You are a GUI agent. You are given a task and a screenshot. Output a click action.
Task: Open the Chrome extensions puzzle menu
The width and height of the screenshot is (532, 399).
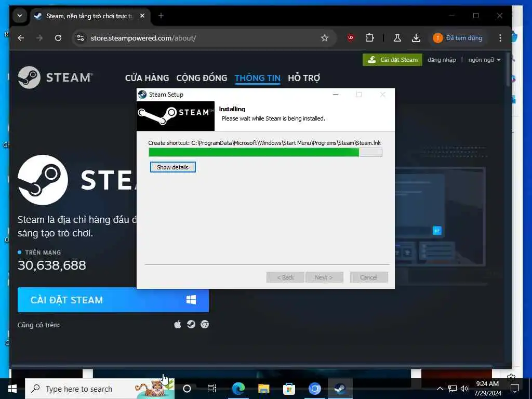[369, 37]
